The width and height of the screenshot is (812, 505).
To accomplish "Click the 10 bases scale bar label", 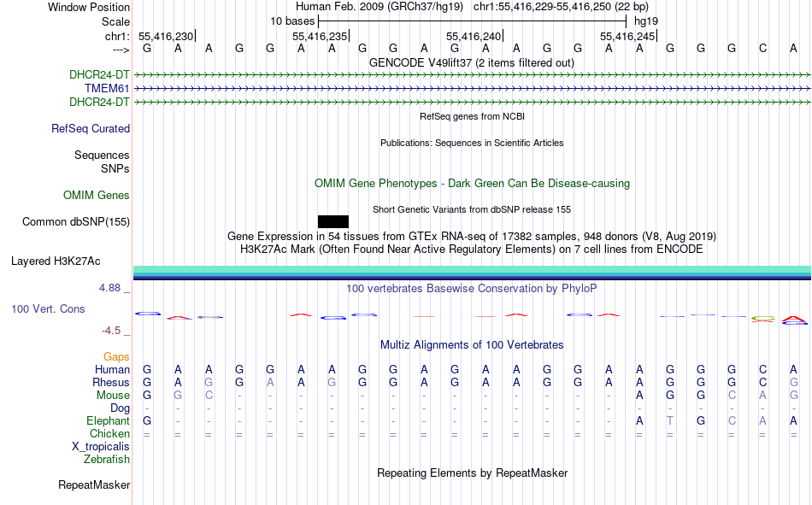I will pyautogui.click(x=292, y=21).
